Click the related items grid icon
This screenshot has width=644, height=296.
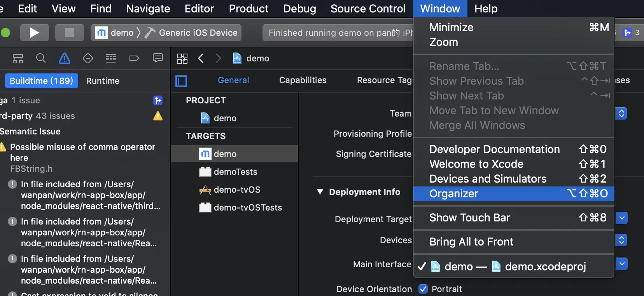point(182,59)
